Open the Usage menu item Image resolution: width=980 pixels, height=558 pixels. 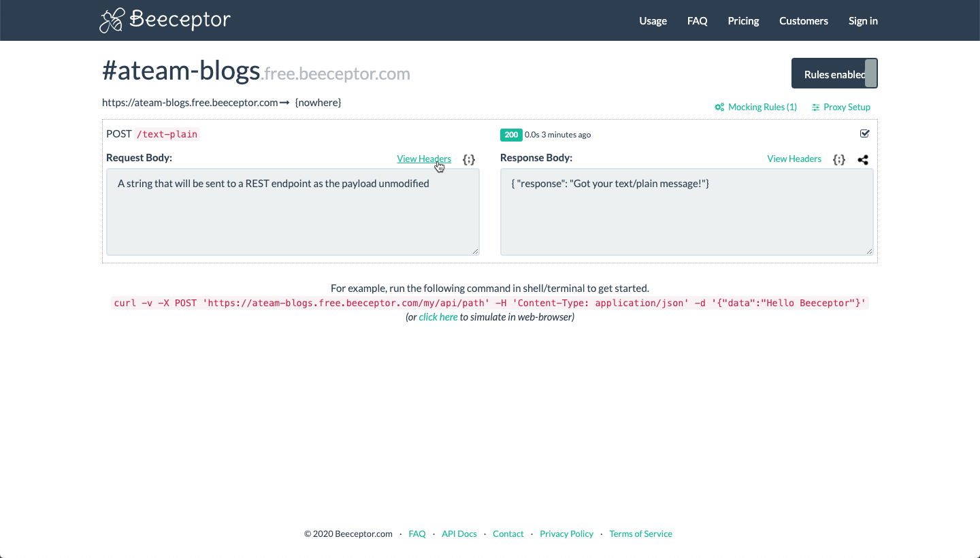653,21
